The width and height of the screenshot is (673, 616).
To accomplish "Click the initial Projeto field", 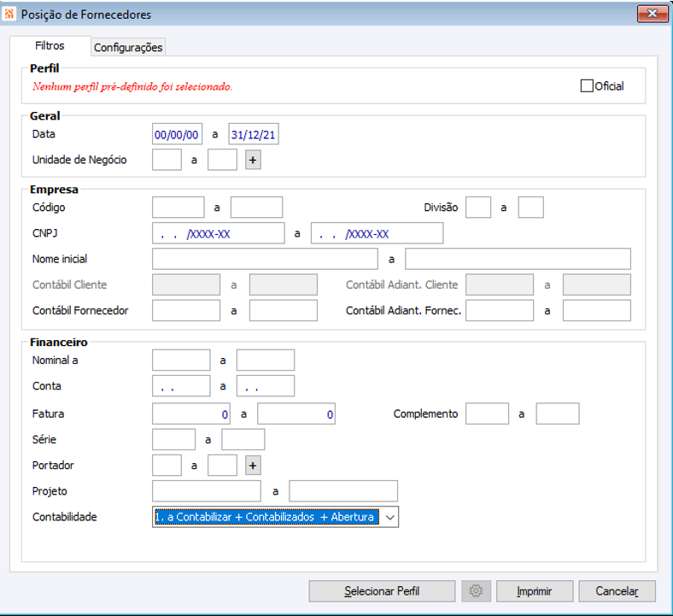I will pos(207,491).
